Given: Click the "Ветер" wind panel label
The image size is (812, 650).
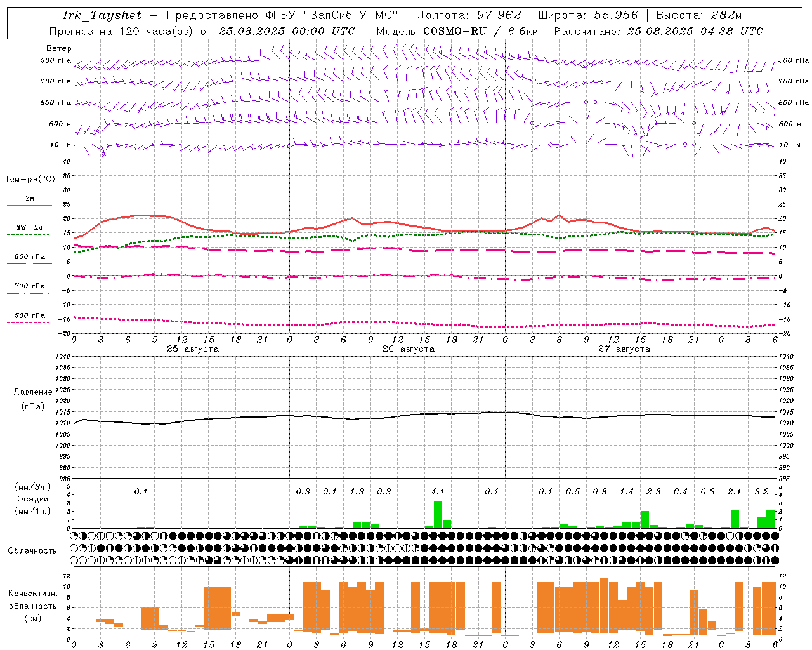Looking at the screenshot, I should click(x=59, y=48).
